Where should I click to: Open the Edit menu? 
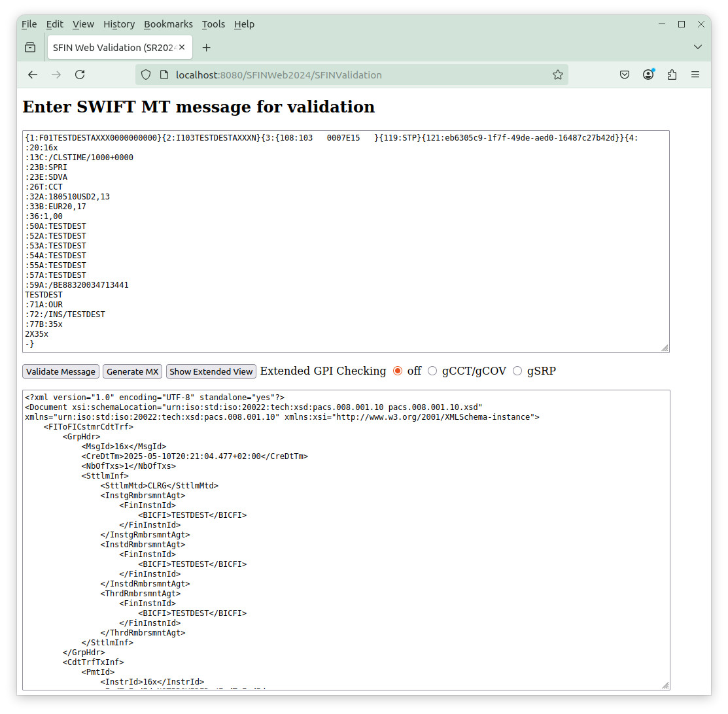click(55, 24)
